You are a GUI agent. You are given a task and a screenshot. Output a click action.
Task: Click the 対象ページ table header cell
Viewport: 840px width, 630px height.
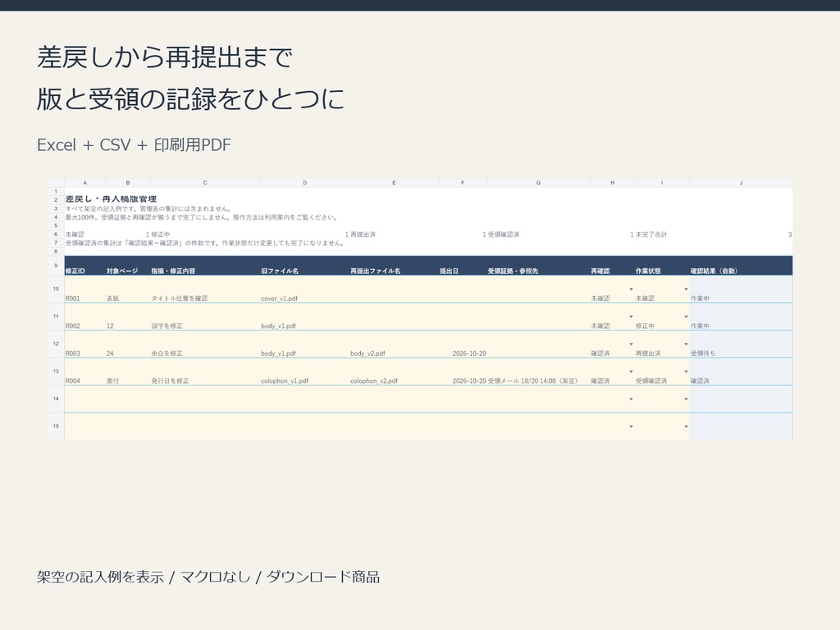128,266
